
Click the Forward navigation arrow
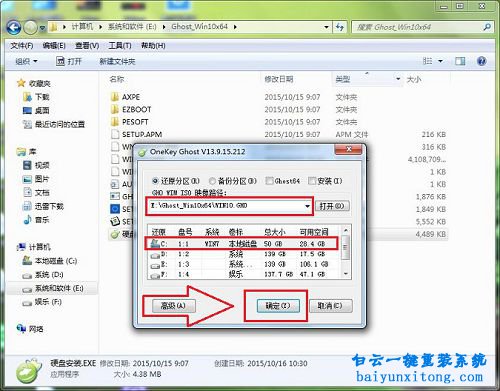coord(31,28)
